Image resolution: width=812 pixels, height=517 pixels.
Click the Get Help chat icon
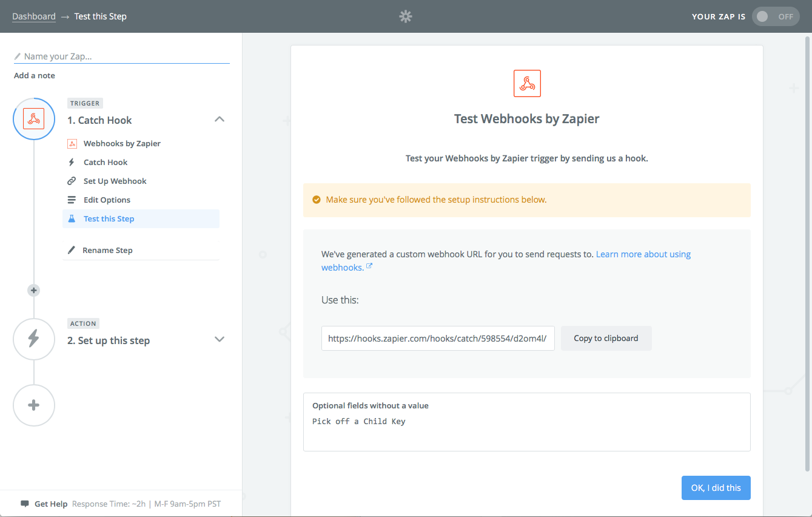tap(25, 504)
